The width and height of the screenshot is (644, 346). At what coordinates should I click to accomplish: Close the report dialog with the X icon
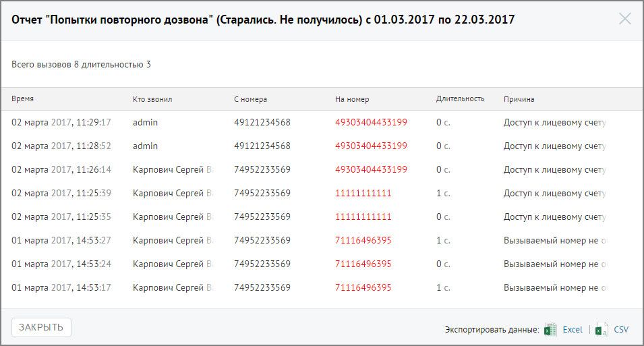624,18
